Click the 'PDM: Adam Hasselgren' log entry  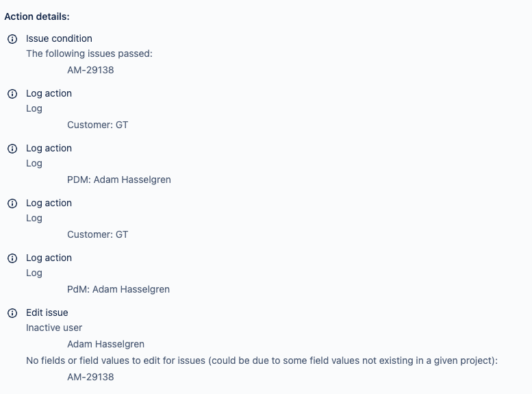click(x=119, y=180)
